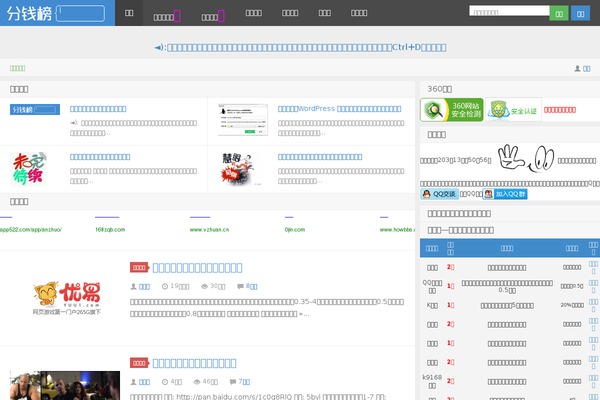
Task: Select the http://pan.baidu.com post excerpt text
Action: point(258,397)
